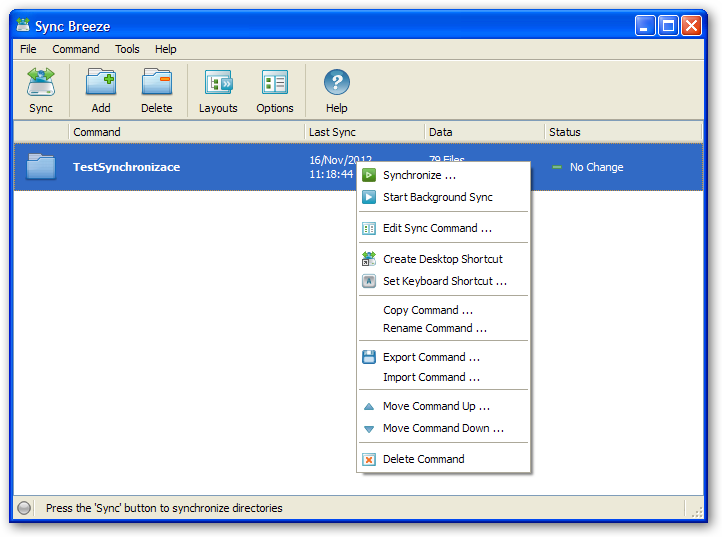722x537 pixels.
Task: Click the red Delete Command icon
Action: click(369, 460)
